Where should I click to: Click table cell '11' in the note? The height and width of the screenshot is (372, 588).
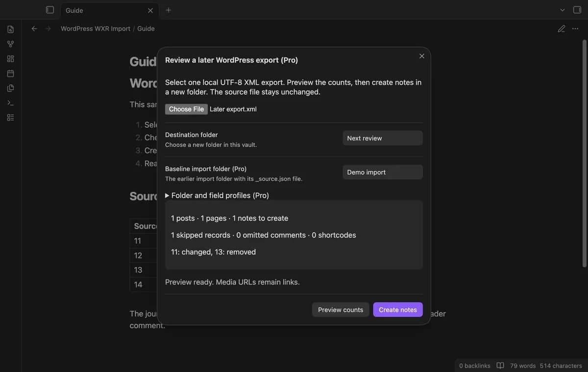pos(138,241)
